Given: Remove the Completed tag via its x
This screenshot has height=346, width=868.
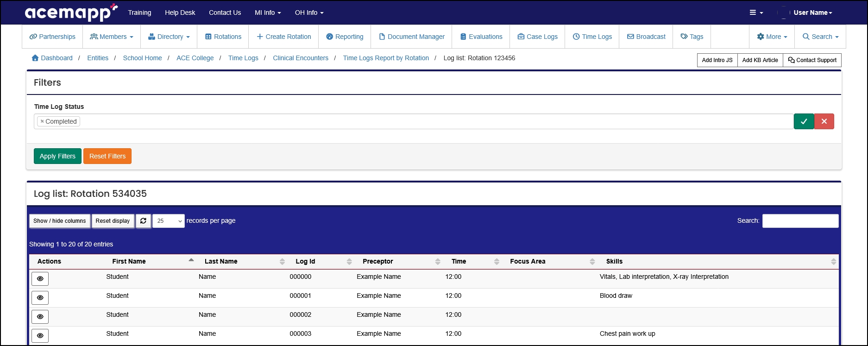Looking at the screenshot, I should click(42, 121).
